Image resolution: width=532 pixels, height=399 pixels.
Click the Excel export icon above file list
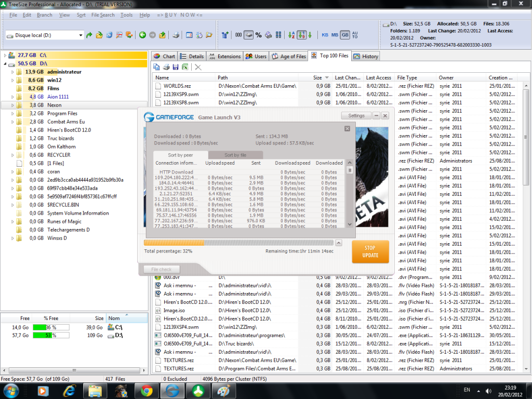point(184,67)
